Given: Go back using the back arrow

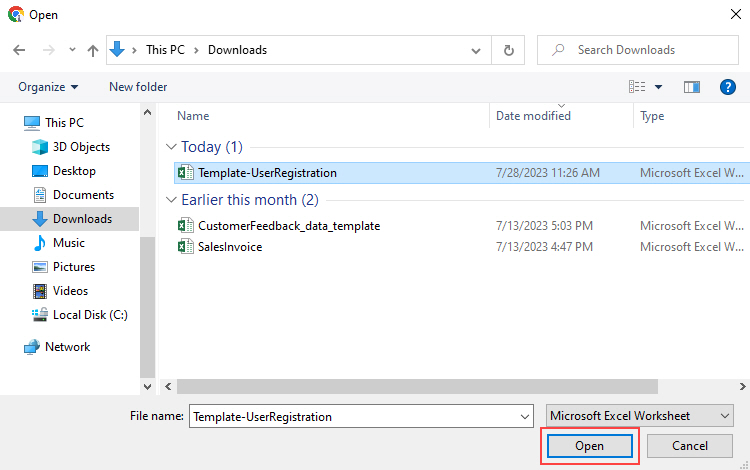Looking at the screenshot, I should coord(19,50).
